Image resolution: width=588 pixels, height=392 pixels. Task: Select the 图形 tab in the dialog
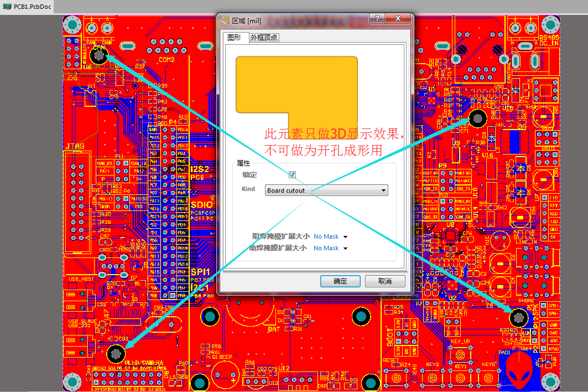click(235, 38)
